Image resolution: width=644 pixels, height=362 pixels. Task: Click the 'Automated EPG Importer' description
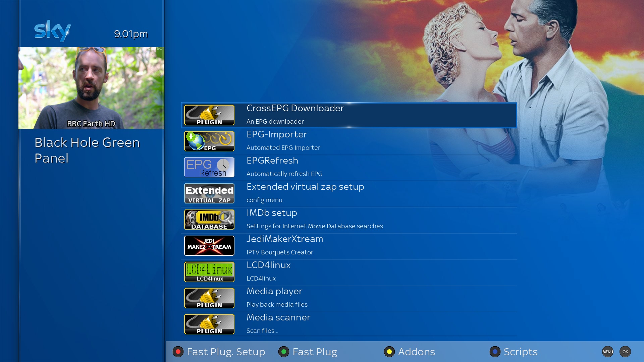(283, 148)
